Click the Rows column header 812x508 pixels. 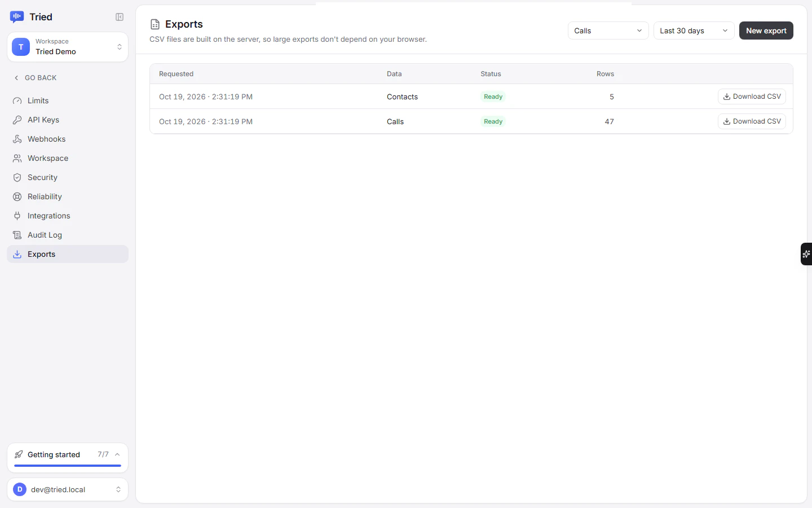pos(605,74)
